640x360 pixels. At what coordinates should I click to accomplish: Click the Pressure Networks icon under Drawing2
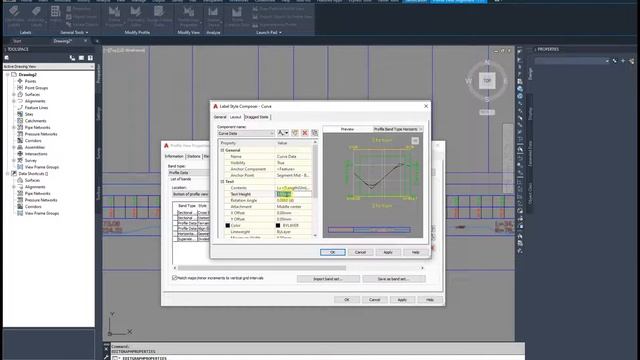20,134
